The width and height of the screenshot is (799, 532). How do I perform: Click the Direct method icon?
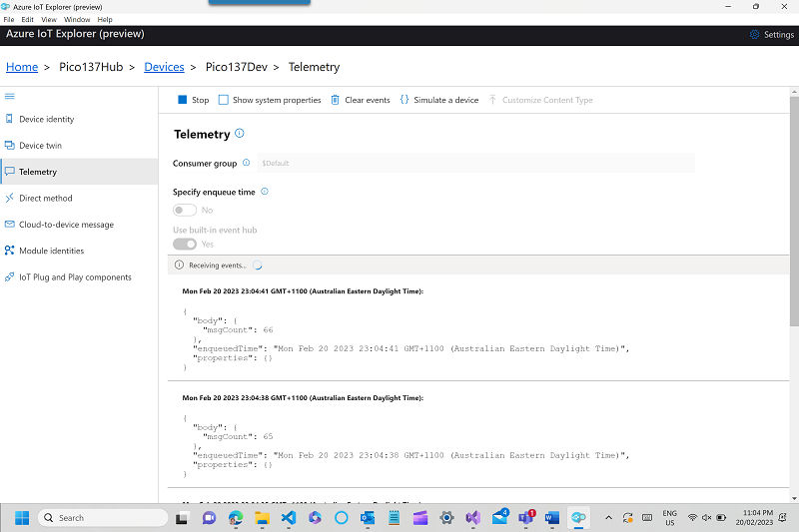click(9, 198)
